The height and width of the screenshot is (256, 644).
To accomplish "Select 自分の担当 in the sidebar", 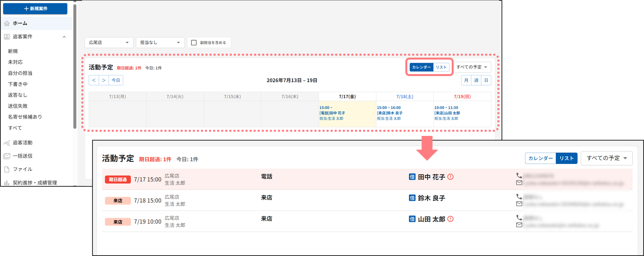I will 20,73.
